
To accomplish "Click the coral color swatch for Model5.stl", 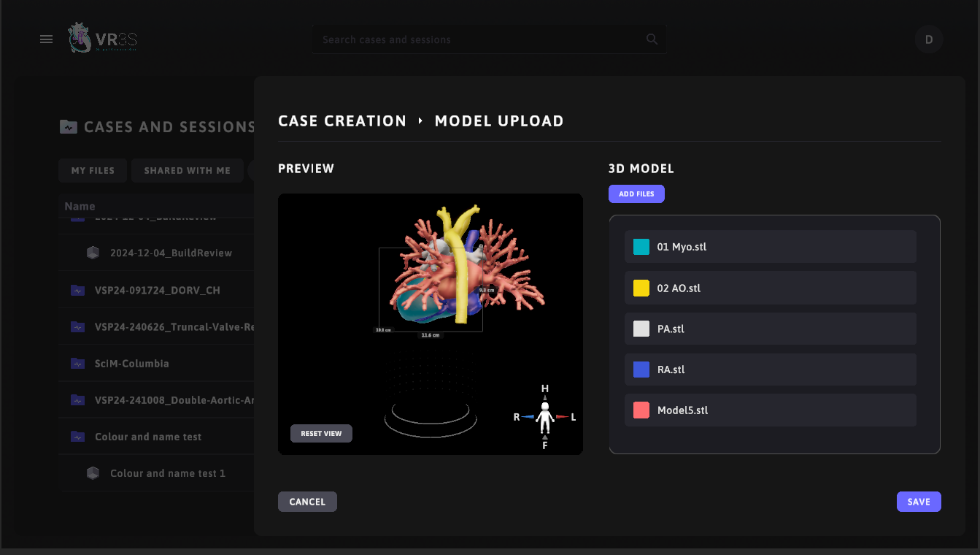I will tap(641, 410).
